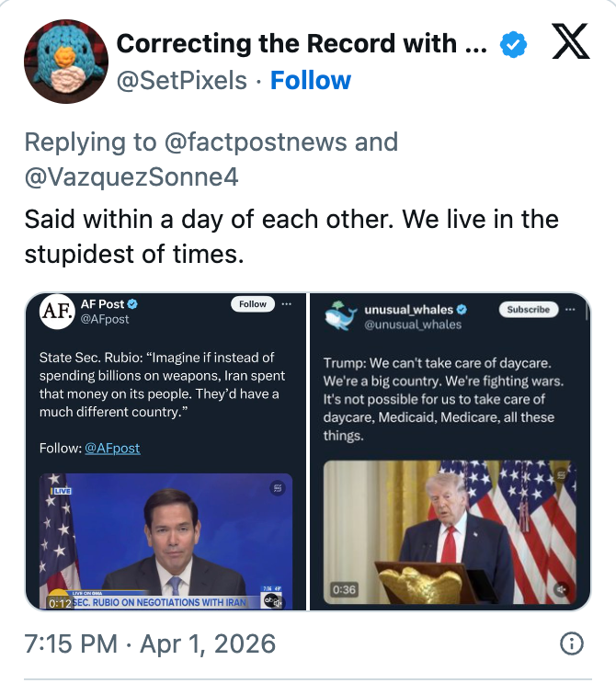Click caption icon on Rubio video

pos(276,488)
